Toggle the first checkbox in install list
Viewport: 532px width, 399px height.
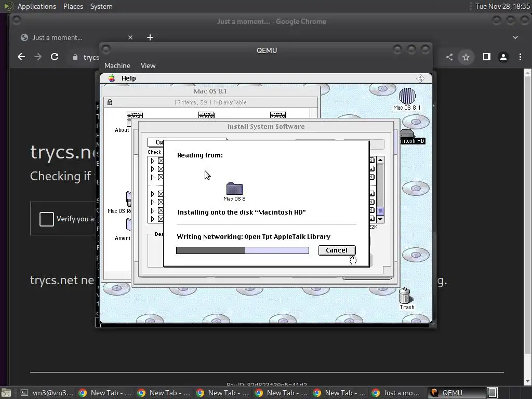161,161
